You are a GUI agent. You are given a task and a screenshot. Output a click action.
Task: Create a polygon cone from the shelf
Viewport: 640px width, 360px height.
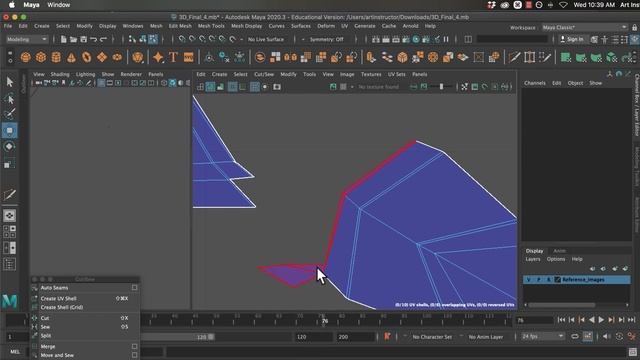71,57
